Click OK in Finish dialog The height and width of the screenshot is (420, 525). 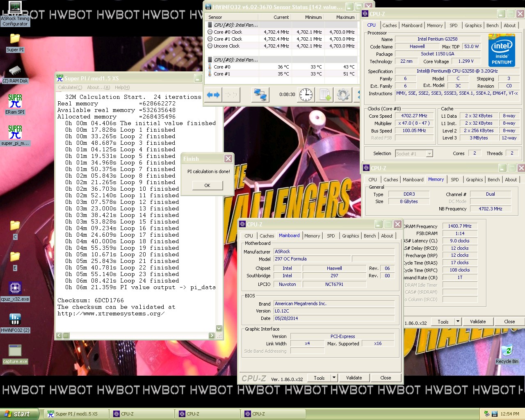[208, 185]
